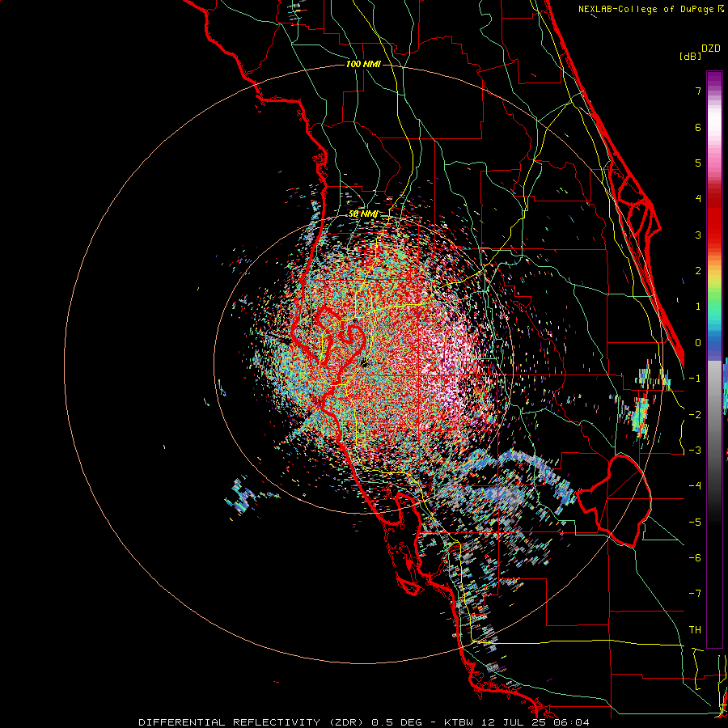Click the 0 value on color scale

pos(698,343)
